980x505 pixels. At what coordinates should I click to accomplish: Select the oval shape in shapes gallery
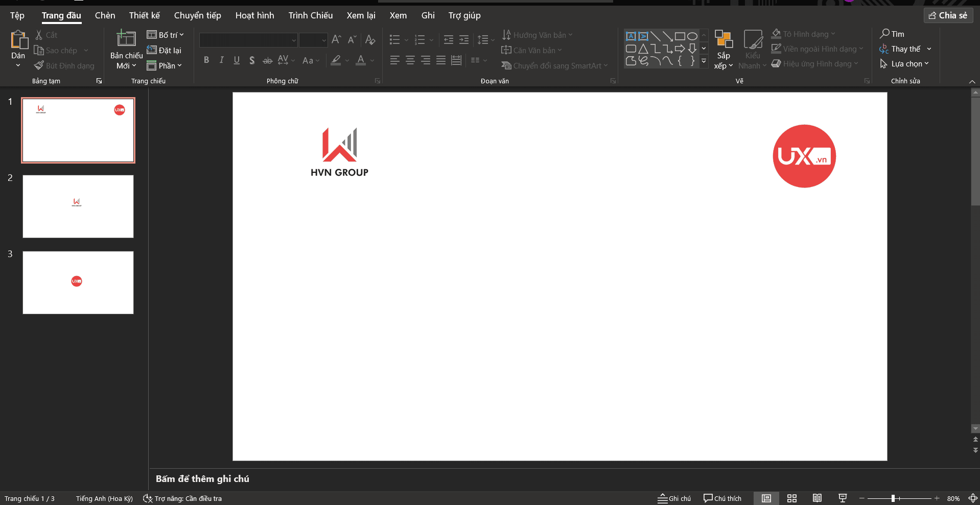click(692, 36)
